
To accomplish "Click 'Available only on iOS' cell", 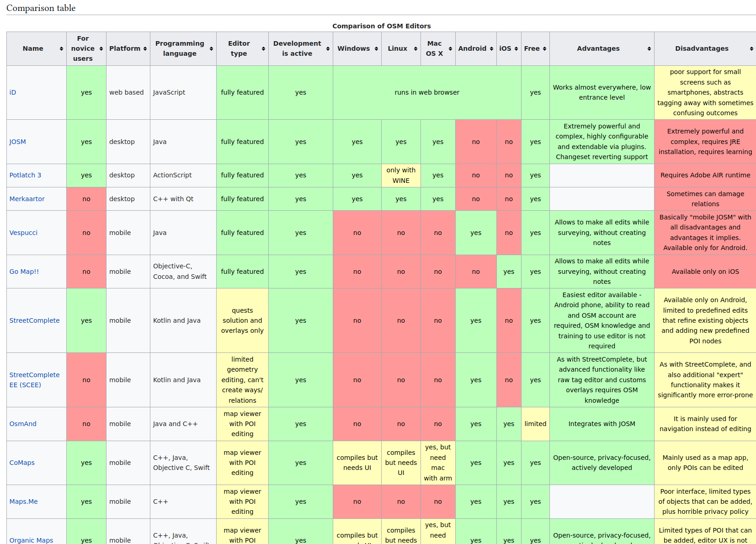I will 705,272.
